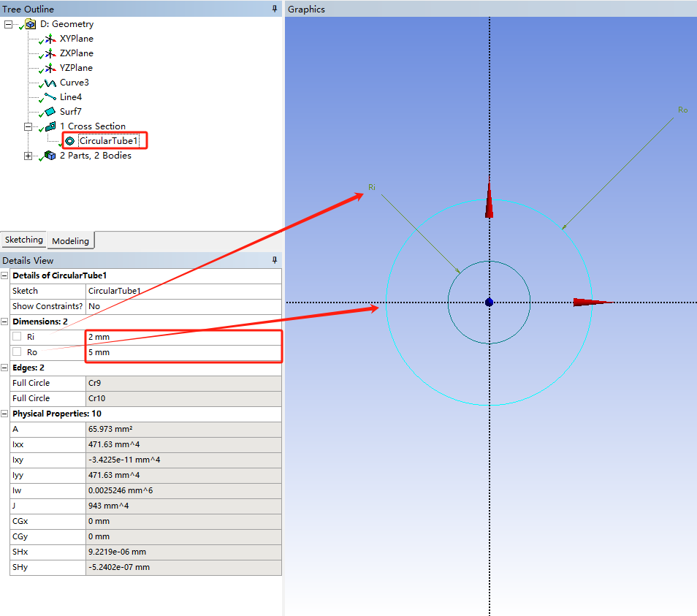Select Curve3 in the tree

(75, 83)
